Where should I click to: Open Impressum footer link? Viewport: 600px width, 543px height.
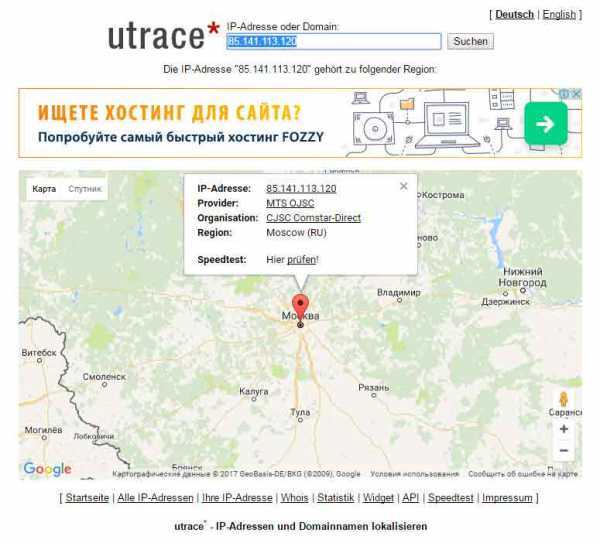tap(507, 497)
